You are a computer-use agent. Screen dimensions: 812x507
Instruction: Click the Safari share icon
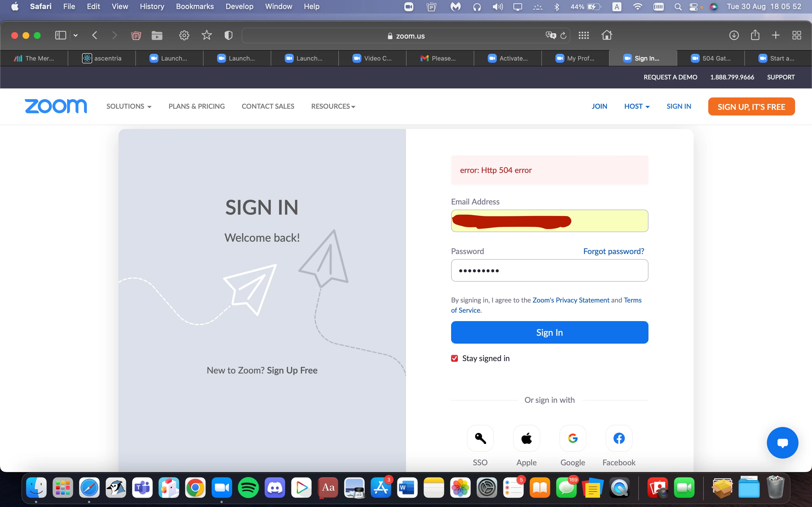[755, 35]
